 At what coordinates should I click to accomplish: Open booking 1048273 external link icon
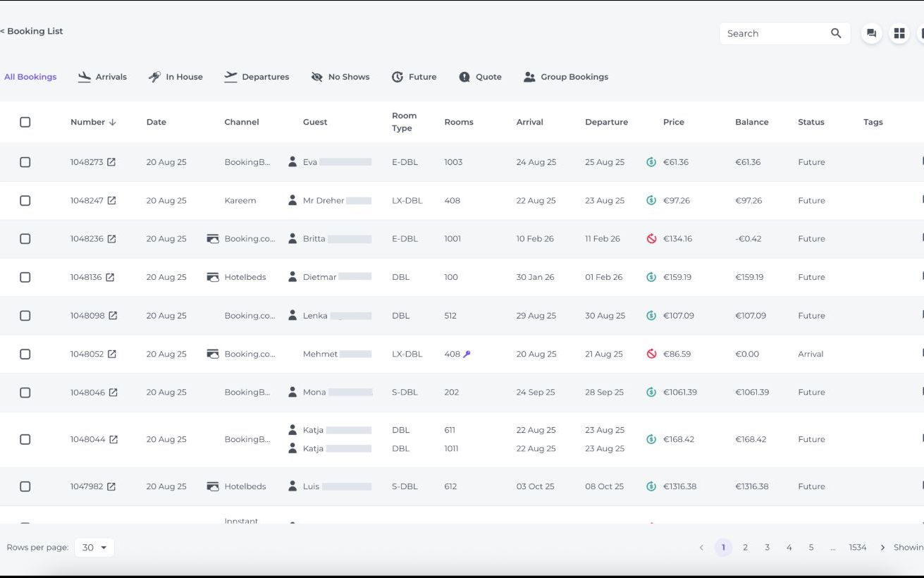point(111,162)
